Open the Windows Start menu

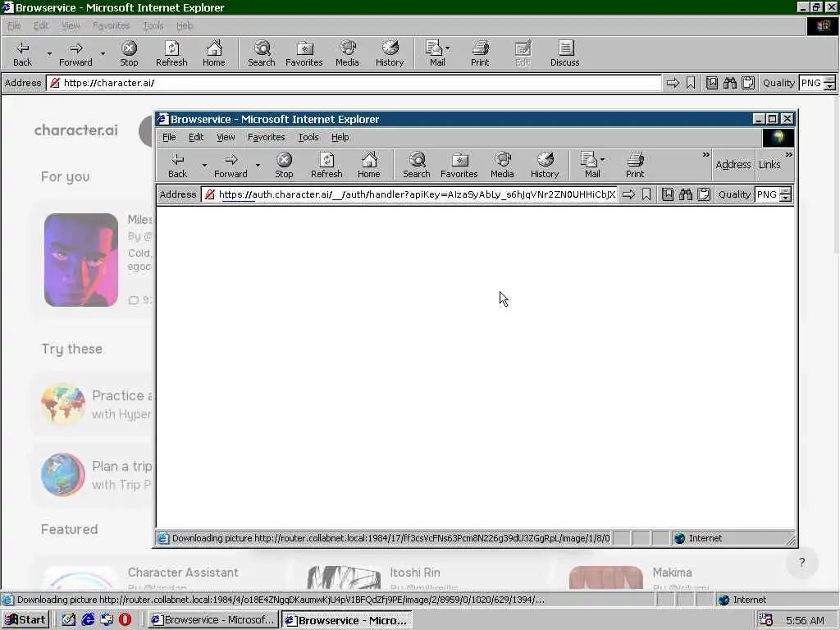[x=25, y=620]
